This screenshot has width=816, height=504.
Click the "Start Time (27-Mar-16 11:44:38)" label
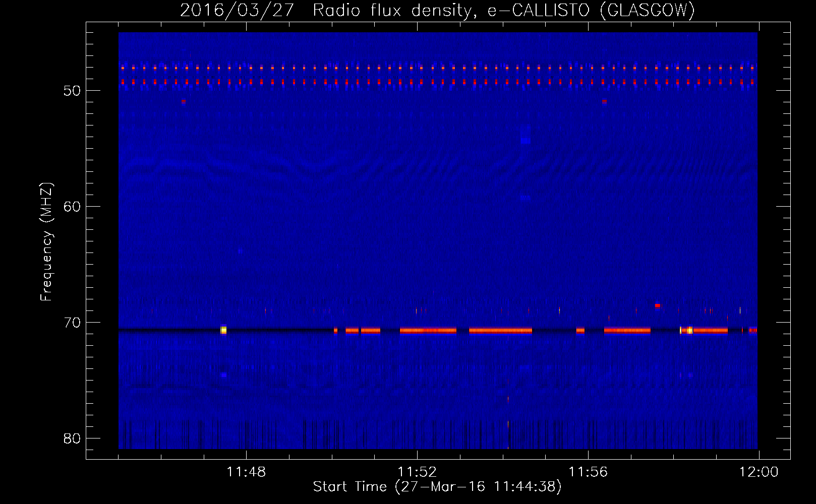tap(437, 487)
